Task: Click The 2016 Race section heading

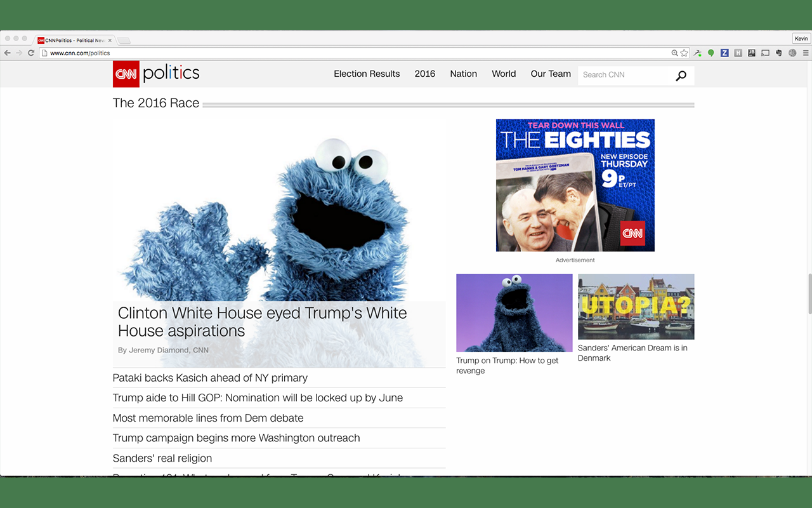Action: (156, 103)
